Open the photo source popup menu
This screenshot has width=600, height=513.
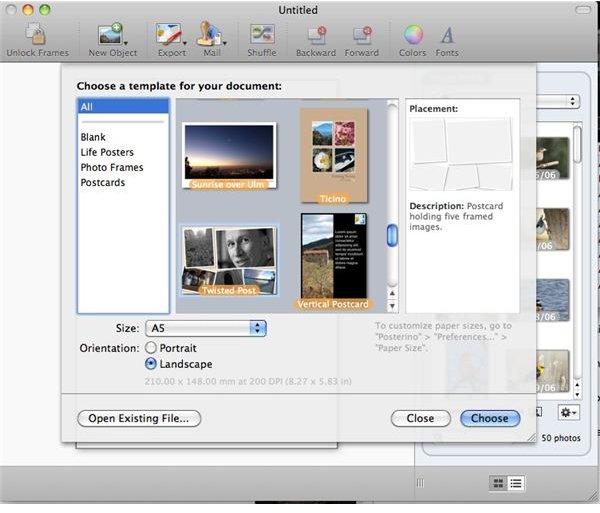pos(573,101)
